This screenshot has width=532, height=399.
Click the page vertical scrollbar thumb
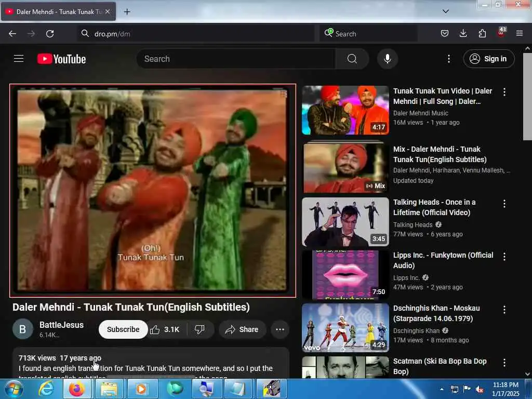pyautogui.click(x=527, y=97)
